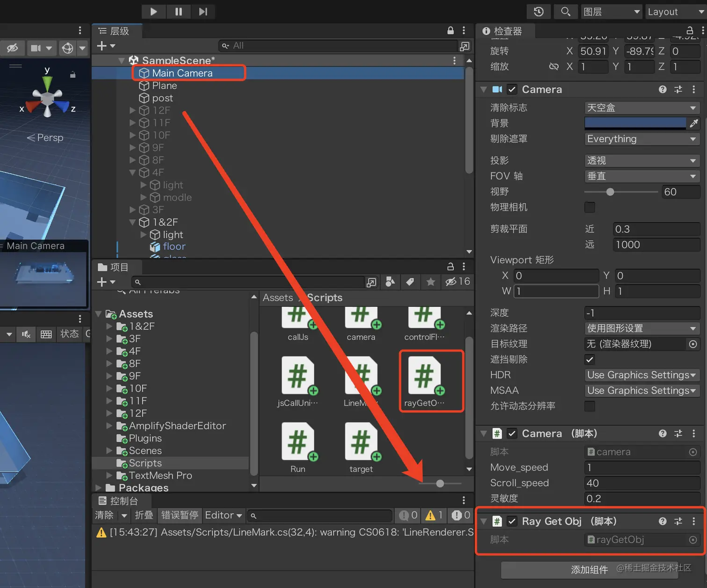Click search by type icon
This screenshot has height=588, width=707.
click(x=390, y=281)
